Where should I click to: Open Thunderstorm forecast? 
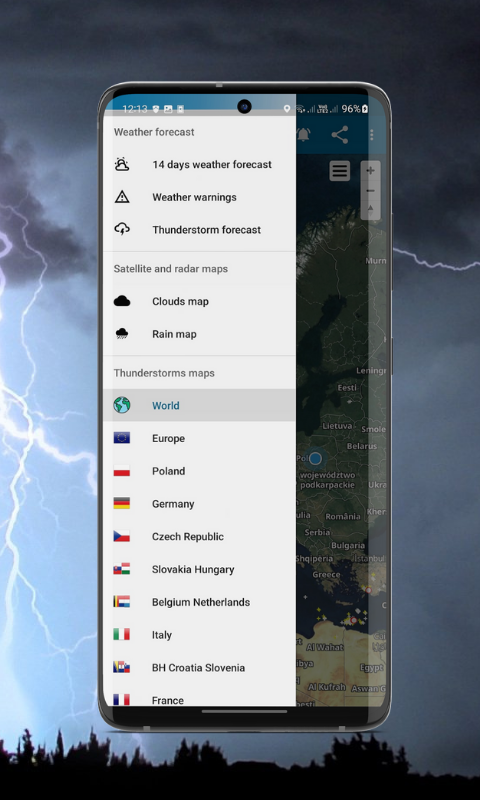[199, 230]
